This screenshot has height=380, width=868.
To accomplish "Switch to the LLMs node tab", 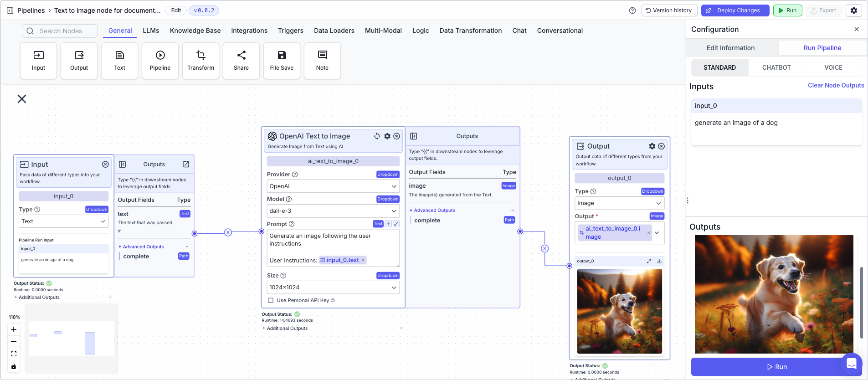I will click(151, 31).
